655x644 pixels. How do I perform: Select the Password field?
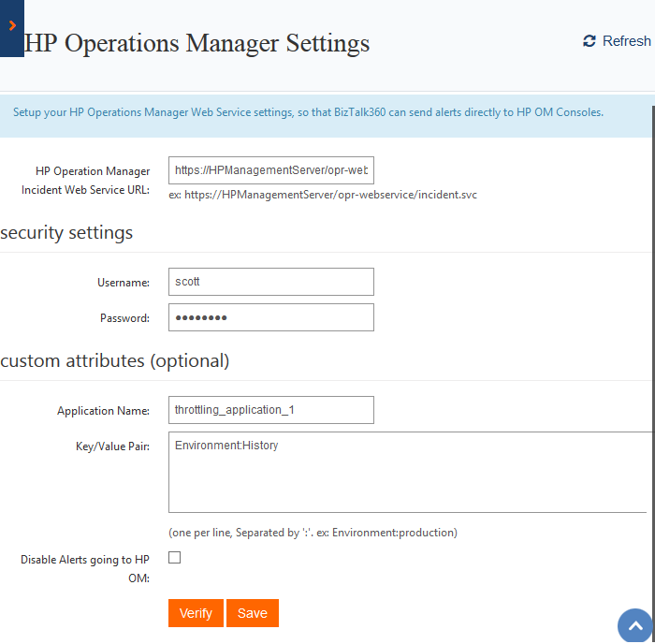[271, 317]
